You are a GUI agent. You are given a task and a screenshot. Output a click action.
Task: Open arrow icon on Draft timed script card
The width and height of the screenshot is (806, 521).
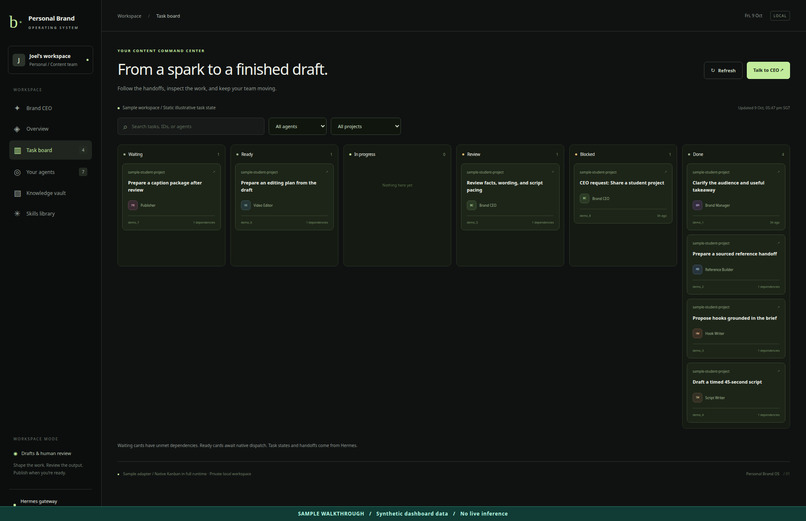[x=779, y=371]
